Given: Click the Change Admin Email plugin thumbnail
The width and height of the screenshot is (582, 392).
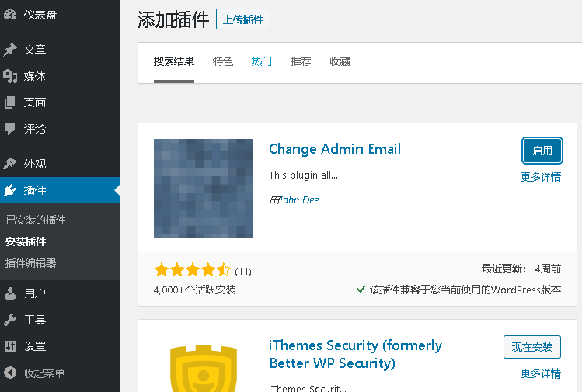Looking at the screenshot, I should pyautogui.click(x=204, y=189).
